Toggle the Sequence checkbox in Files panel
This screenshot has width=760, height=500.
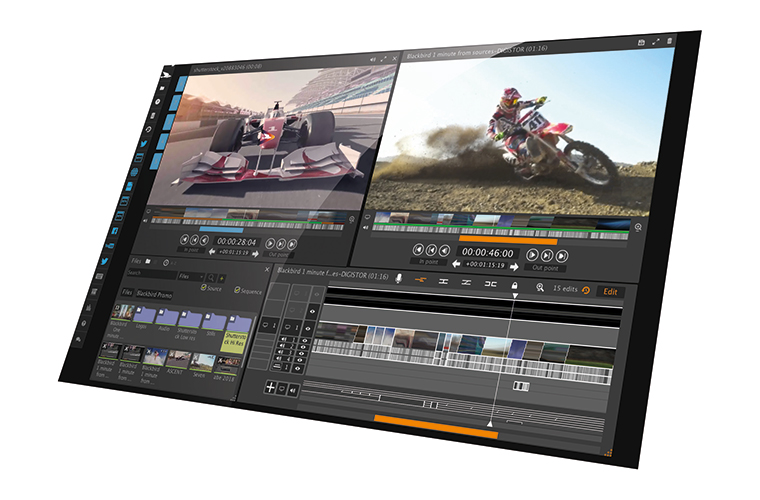click(236, 290)
